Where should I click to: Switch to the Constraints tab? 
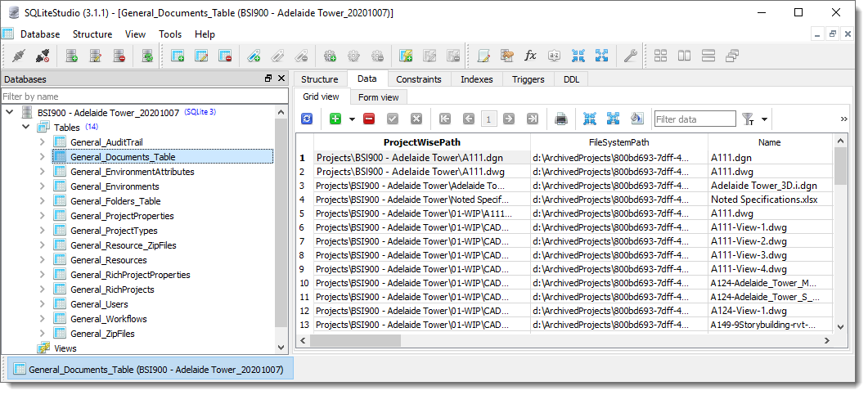point(419,79)
